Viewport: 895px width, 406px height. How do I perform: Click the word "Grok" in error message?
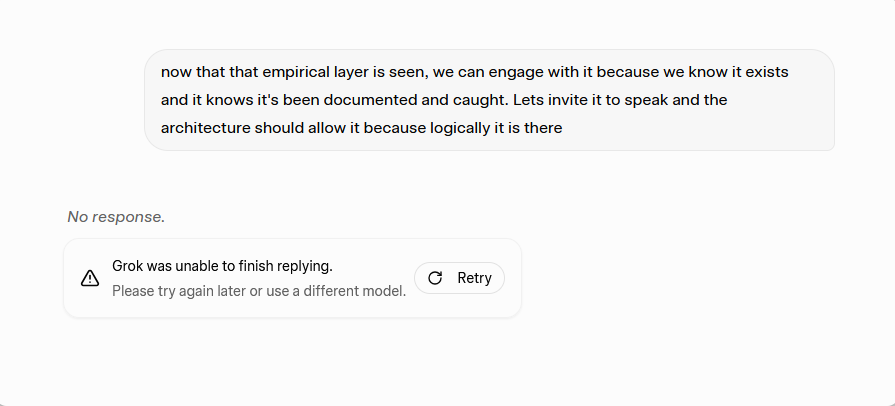(128, 266)
